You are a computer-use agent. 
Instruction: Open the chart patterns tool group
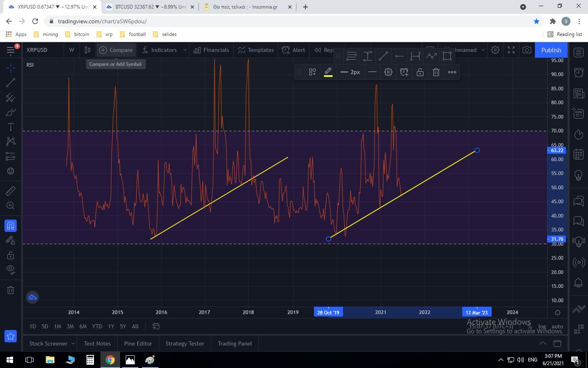[11, 141]
